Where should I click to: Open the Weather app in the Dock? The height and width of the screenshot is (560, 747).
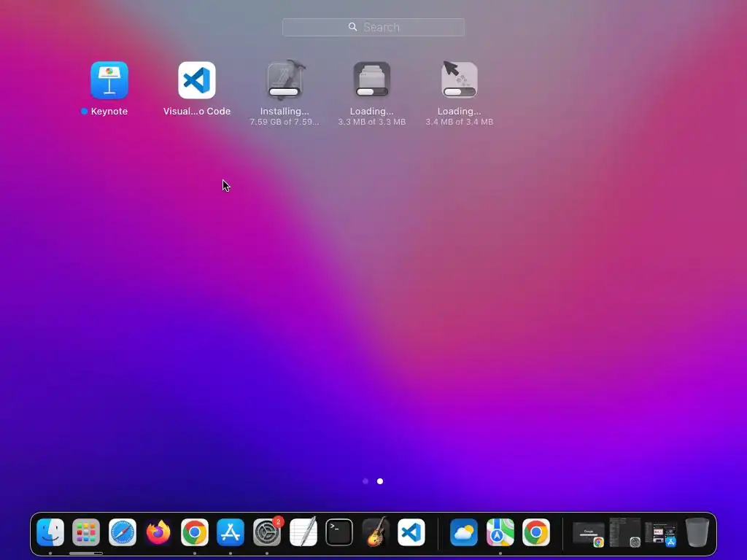click(x=463, y=532)
